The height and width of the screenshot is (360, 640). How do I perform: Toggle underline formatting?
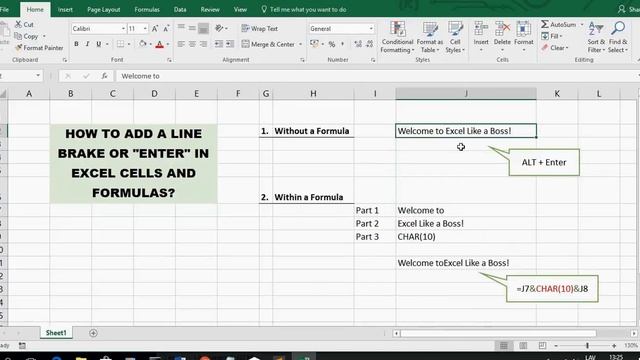pos(98,44)
